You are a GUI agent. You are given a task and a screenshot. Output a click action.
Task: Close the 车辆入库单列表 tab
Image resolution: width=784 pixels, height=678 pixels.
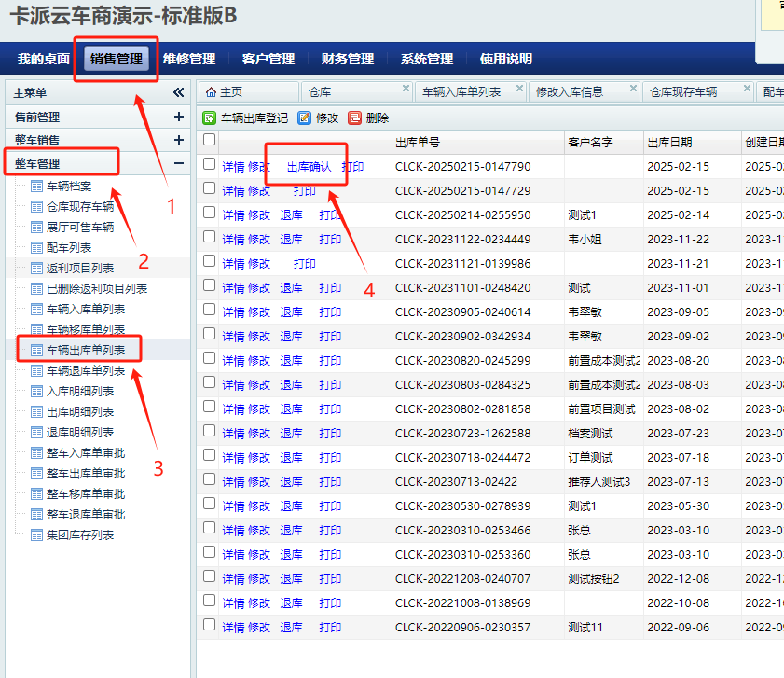[518, 90]
